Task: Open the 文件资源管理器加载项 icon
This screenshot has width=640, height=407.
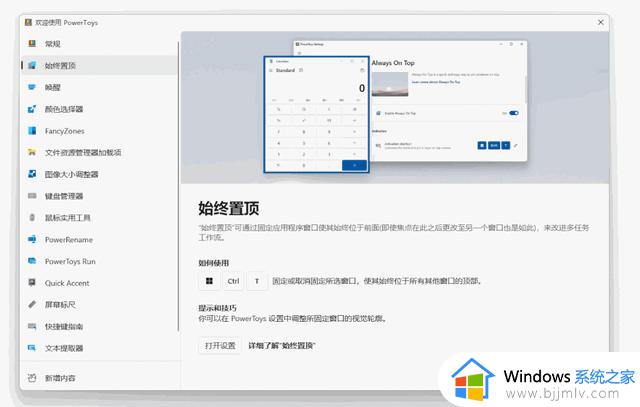Action: point(32,152)
